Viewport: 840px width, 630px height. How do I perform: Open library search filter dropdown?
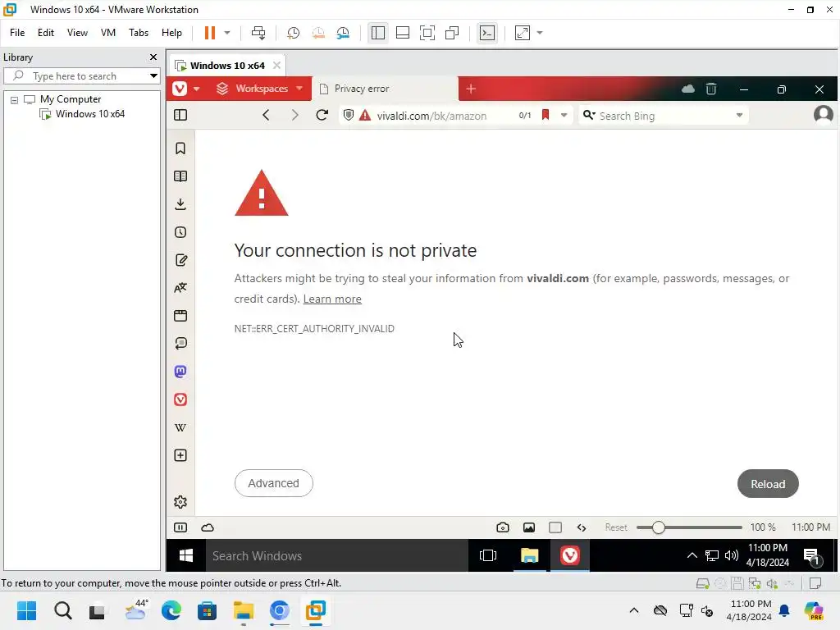pyautogui.click(x=153, y=76)
